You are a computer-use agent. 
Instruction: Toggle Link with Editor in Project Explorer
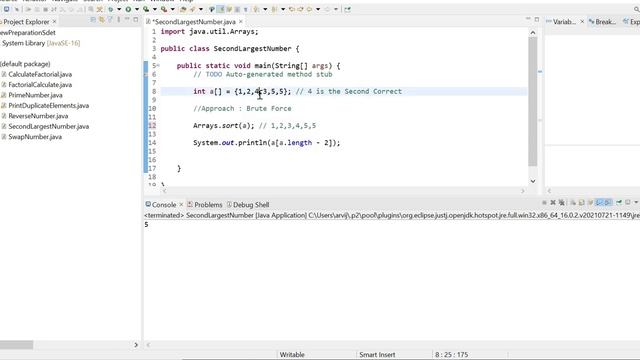101,20
